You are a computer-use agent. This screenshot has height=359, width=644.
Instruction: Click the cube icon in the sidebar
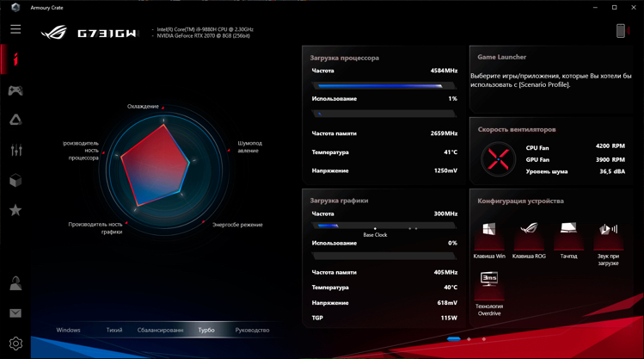click(x=15, y=181)
